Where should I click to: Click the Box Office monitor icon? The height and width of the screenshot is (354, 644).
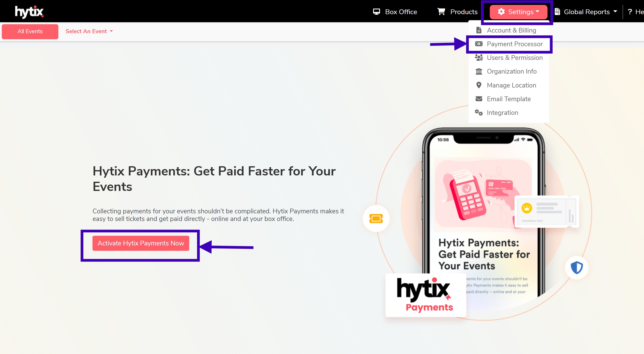[376, 12]
